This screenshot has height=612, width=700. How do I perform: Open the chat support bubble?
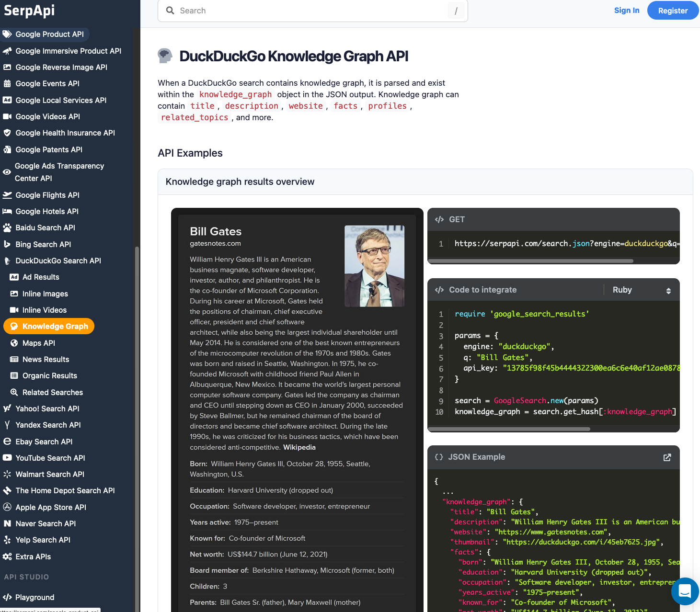pyautogui.click(x=685, y=591)
